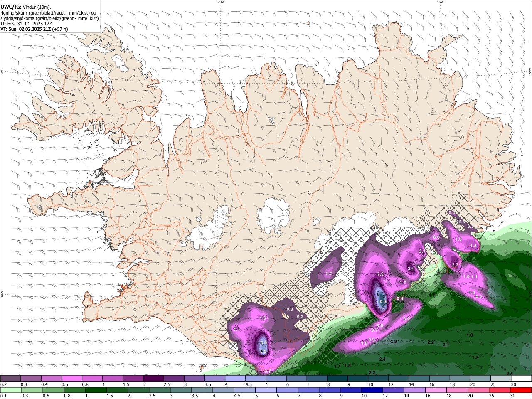Click the 'VT: Sun. 02.02.2025 21Z (+57 h)' line

point(34,29)
